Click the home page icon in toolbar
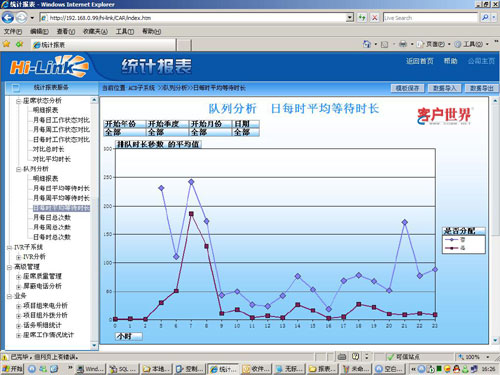Image resolution: width=500 pixels, height=375 pixels. click(367, 44)
